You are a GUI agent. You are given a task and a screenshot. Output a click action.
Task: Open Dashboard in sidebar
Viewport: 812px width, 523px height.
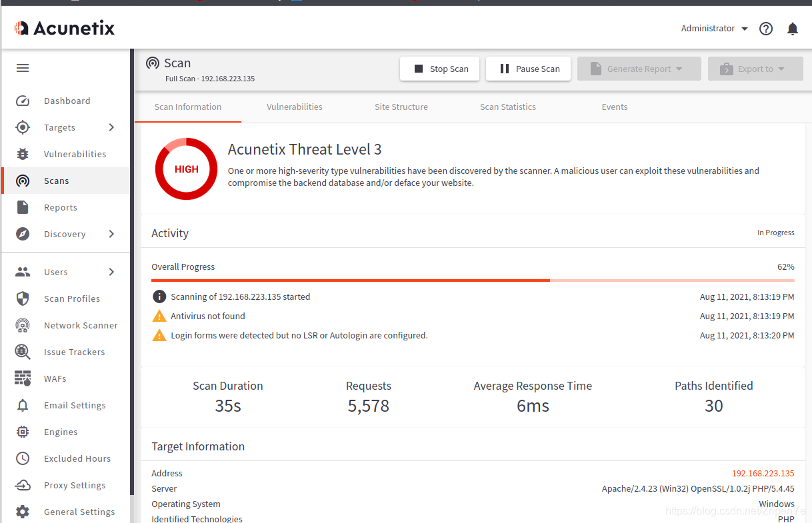[67, 101]
